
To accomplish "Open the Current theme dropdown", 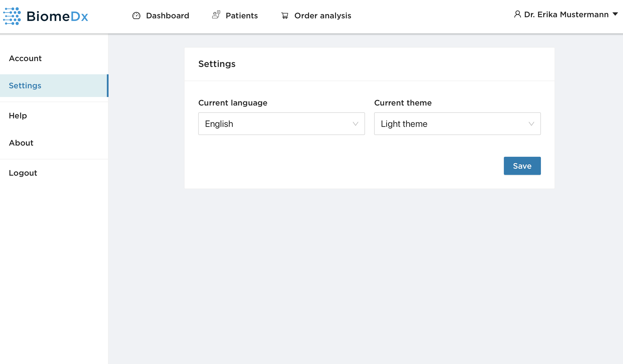I will click(x=457, y=123).
